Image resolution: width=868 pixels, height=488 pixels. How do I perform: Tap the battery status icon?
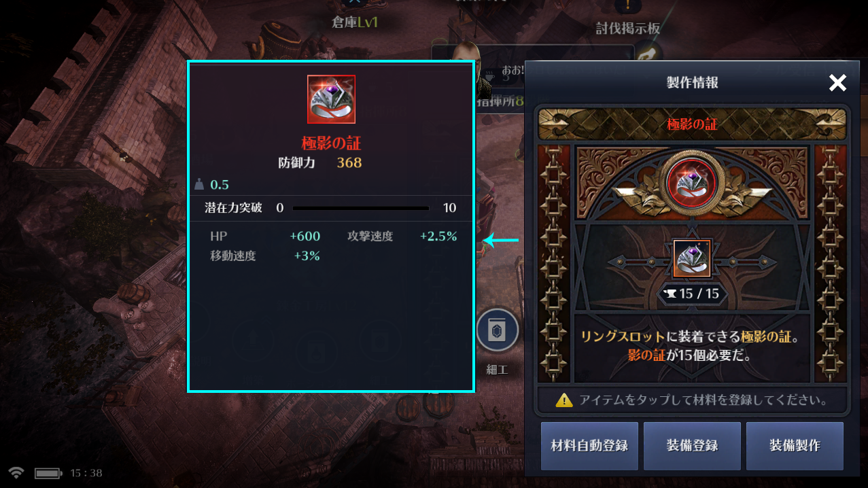48,473
